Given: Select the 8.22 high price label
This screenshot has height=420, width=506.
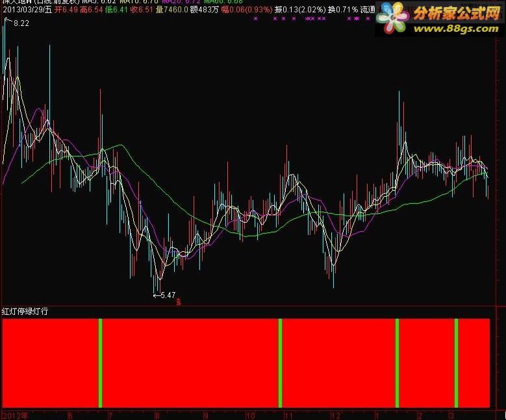Looking at the screenshot, I should coord(21,23).
